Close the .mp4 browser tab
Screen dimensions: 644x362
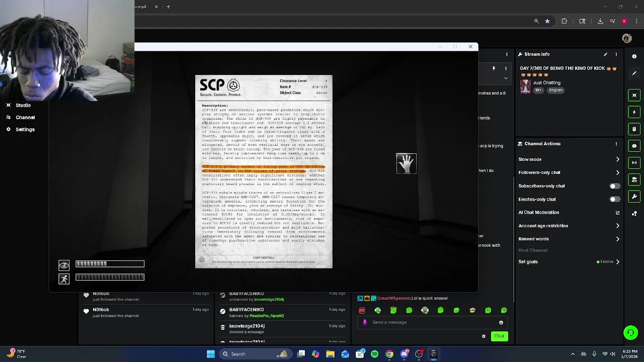(x=156, y=7)
